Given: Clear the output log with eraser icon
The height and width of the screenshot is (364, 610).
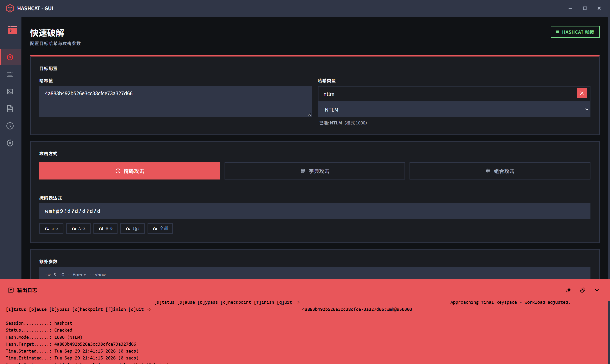Looking at the screenshot, I should coord(568,290).
